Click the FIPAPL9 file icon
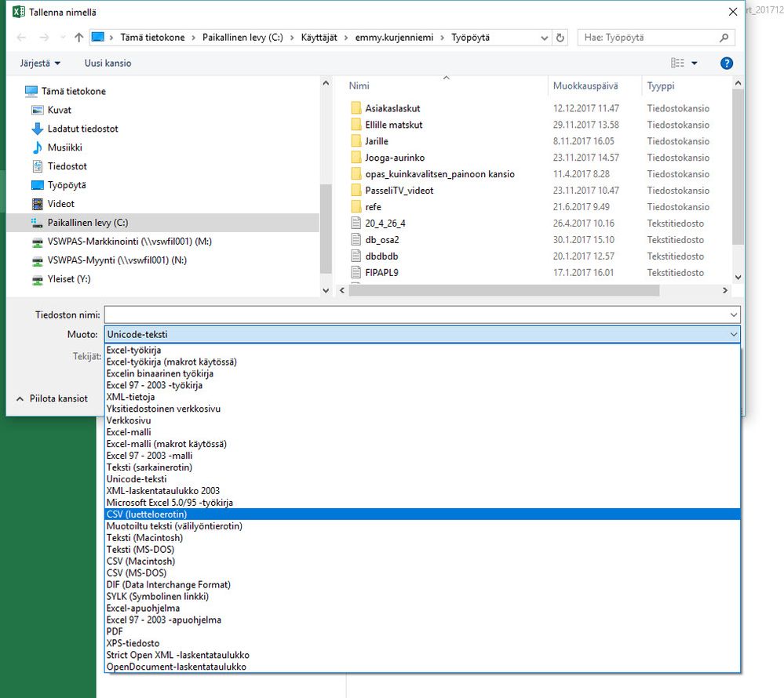 [x=356, y=273]
